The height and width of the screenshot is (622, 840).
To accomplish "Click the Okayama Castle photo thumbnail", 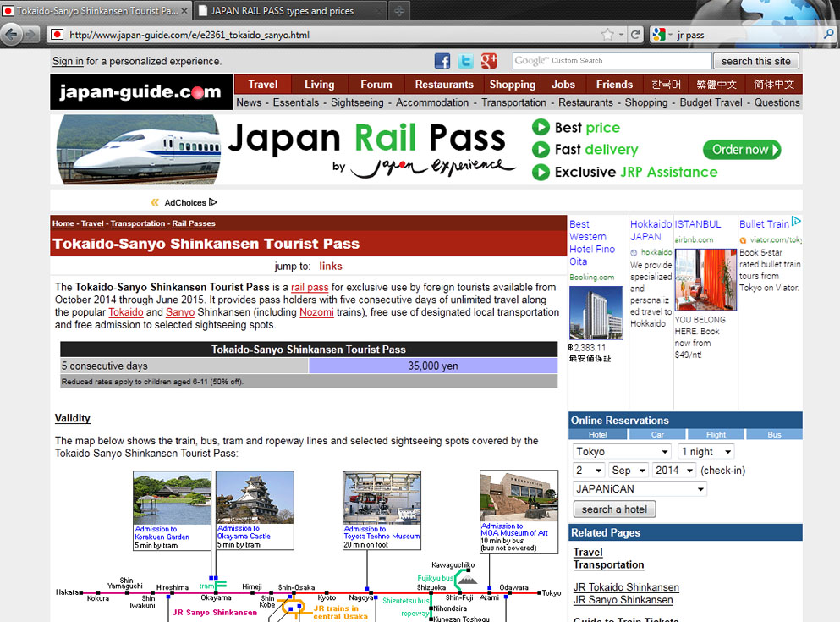I will [x=255, y=497].
